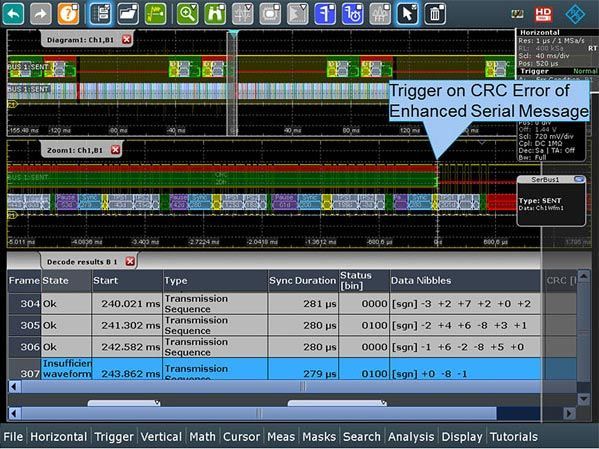Click the redo arrow icon
The image size is (599, 449).
click(40, 14)
